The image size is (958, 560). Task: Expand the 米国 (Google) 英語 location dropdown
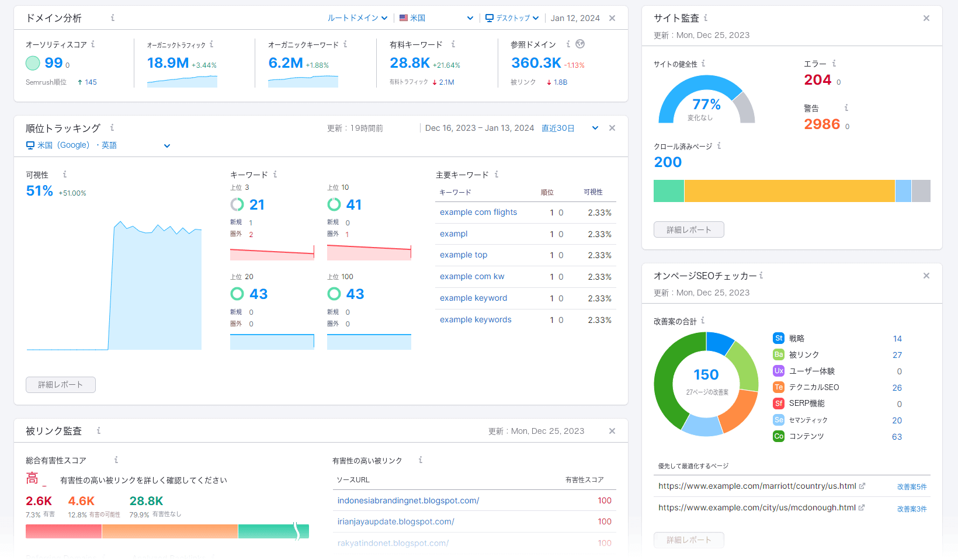click(98, 145)
